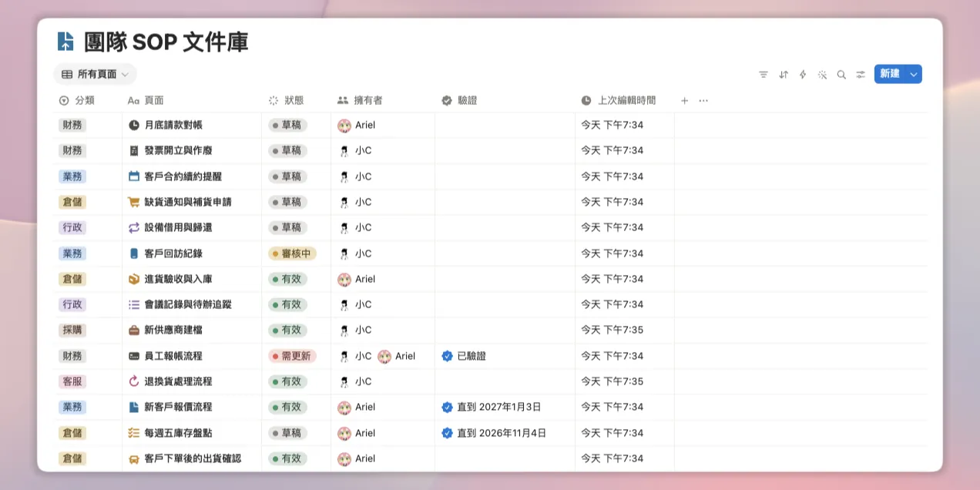Click the 客服 tag in 退換貨處理流程 row
Viewport: 980px width, 490px height.
[72, 381]
